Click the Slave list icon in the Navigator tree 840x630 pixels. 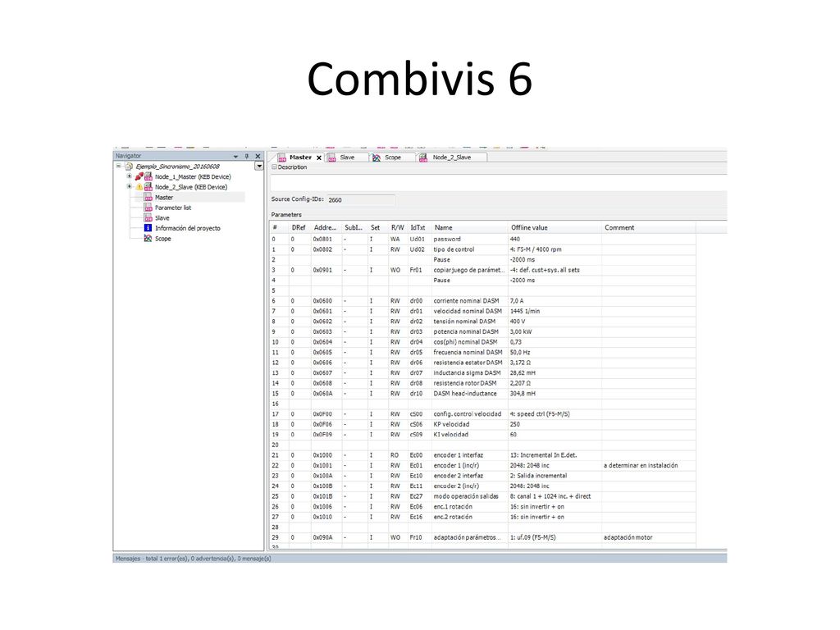point(148,217)
